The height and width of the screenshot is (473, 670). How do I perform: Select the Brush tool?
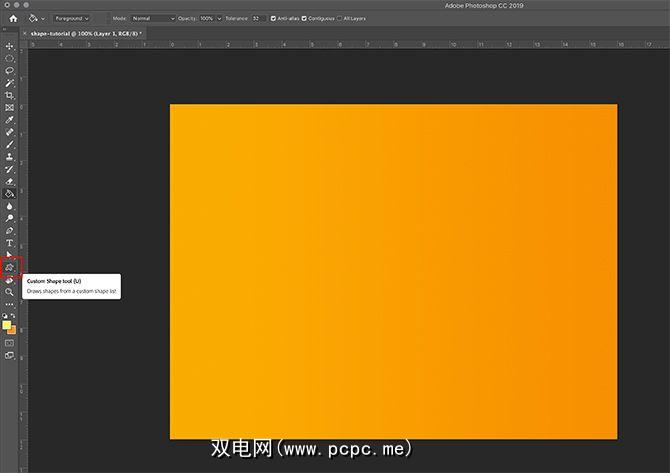tap(10, 144)
